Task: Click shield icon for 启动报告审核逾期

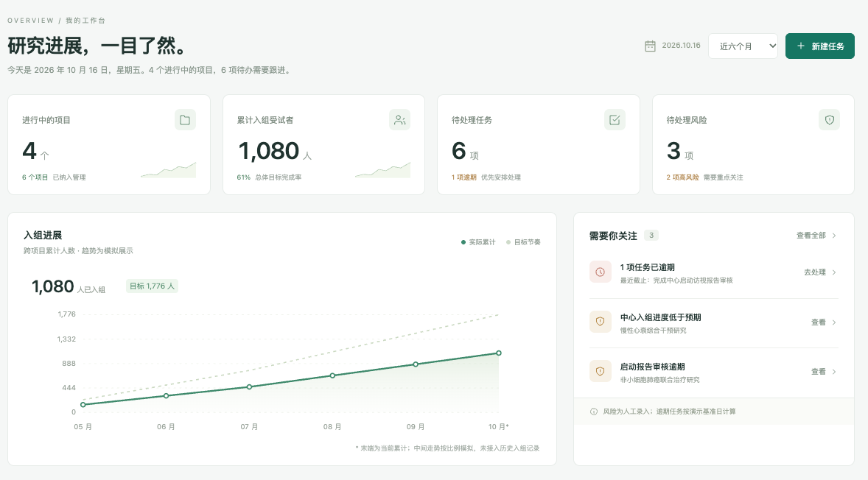Action: pos(600,371)
